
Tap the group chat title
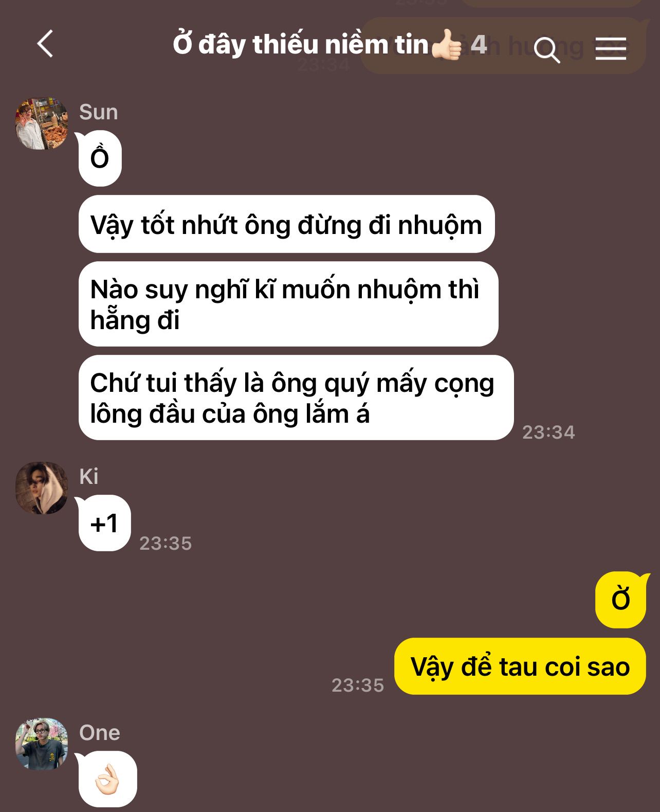300,44
